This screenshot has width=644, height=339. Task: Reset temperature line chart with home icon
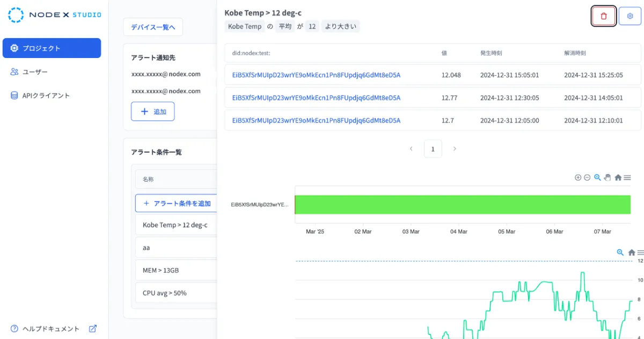[x=631, y=253]
